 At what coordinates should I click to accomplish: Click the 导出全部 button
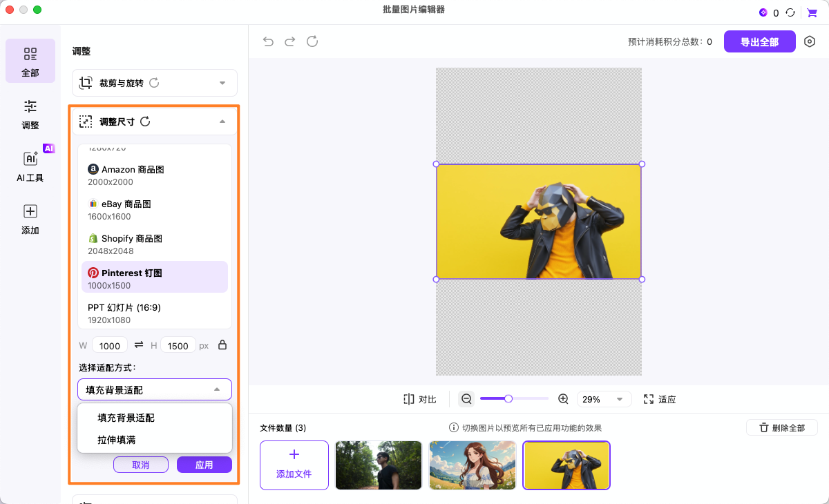point(759,41)
